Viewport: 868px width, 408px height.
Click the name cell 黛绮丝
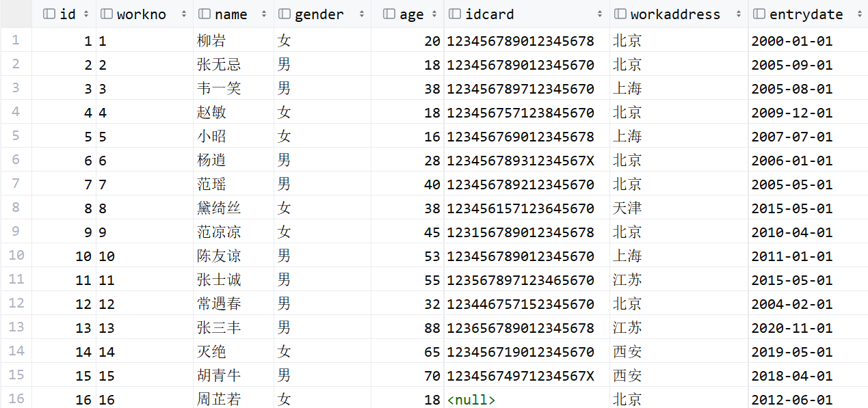[x=219, y=208]
